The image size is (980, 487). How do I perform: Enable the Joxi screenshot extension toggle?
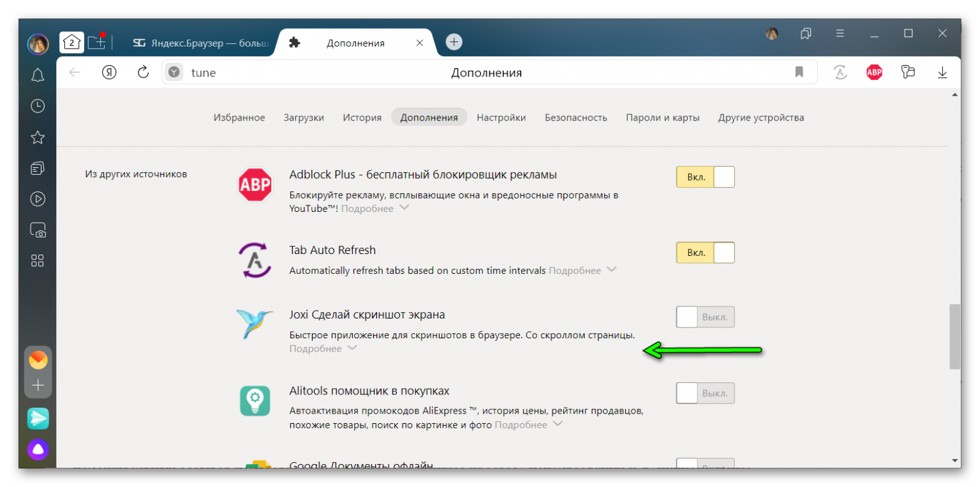(705, 317)
